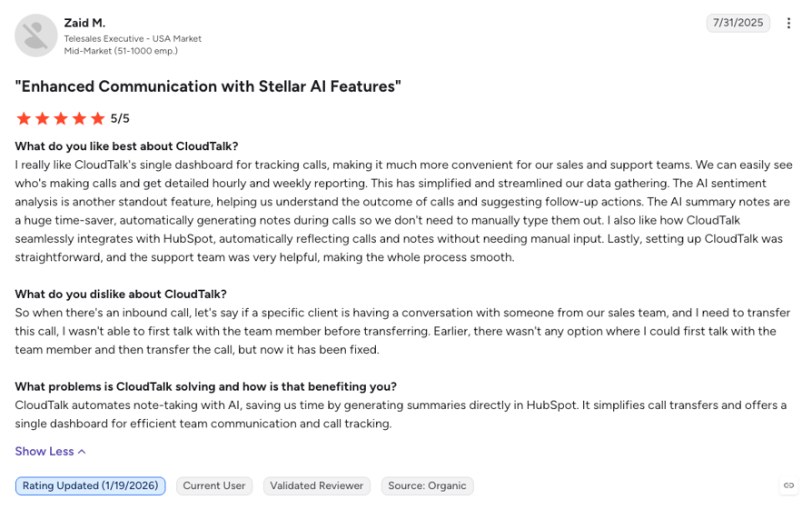812x510 pixels.
Task: Click the 5/5 rating score text
Action: coord(120,119)
